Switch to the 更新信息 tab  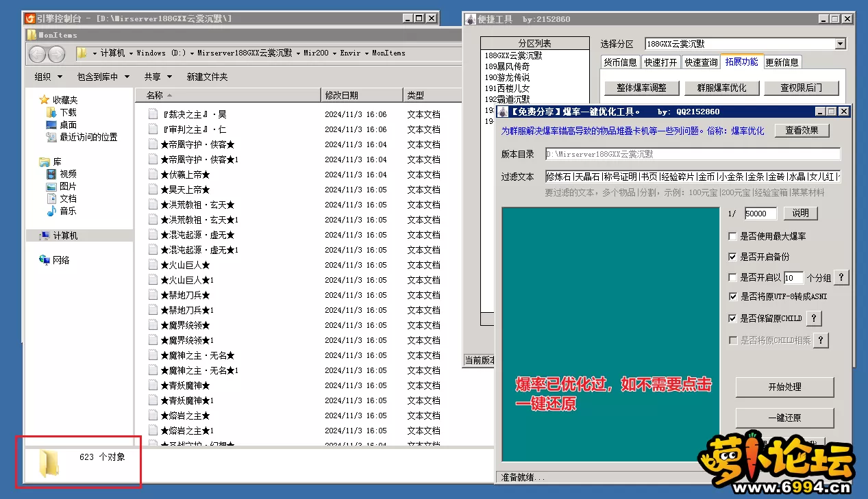point(782,62)
